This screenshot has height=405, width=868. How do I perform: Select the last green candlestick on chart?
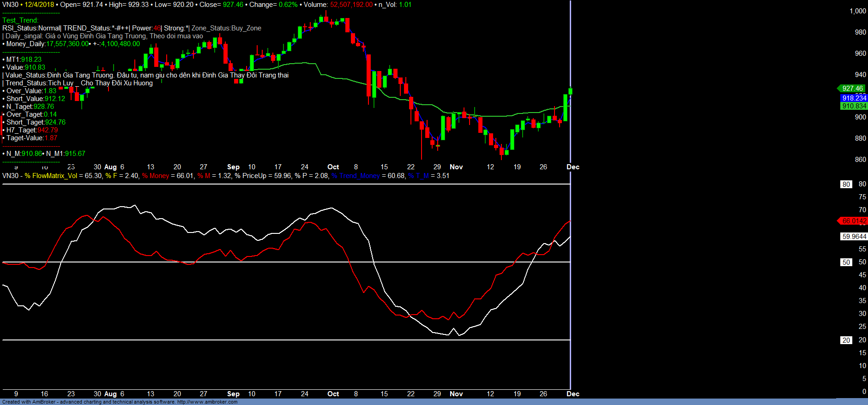pos(570,91)
